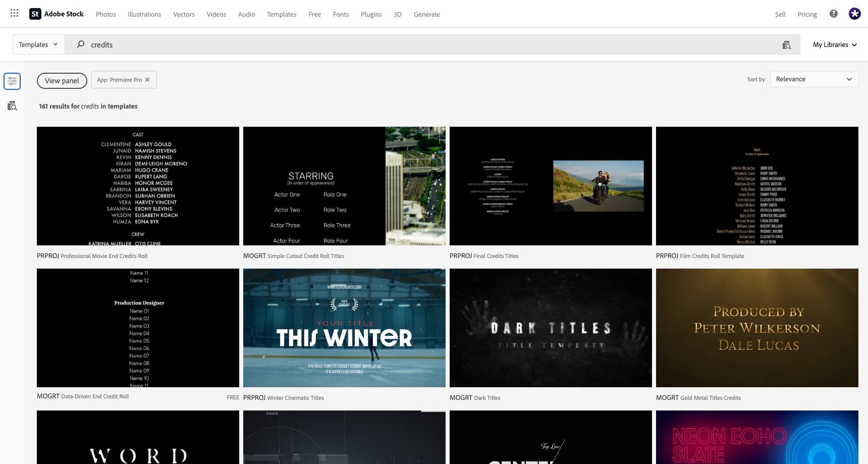Viewport: 868px width, 464px height.
Task: Open the Free nav item
Action: pyautogui.click(x=314, y=14)
